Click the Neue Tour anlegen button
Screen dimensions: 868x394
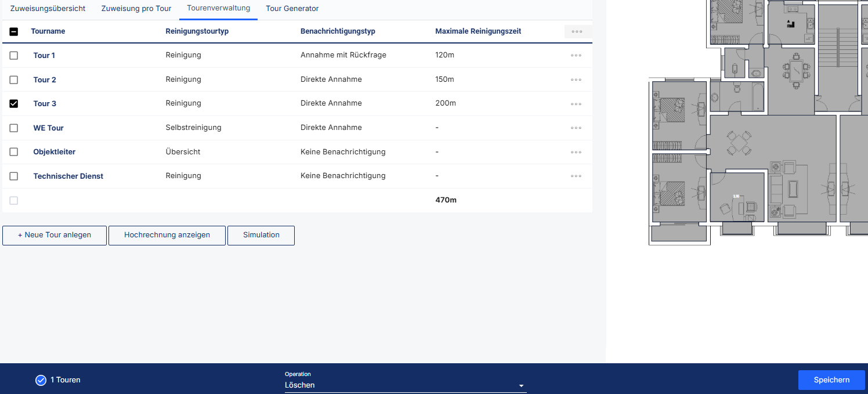55,236
